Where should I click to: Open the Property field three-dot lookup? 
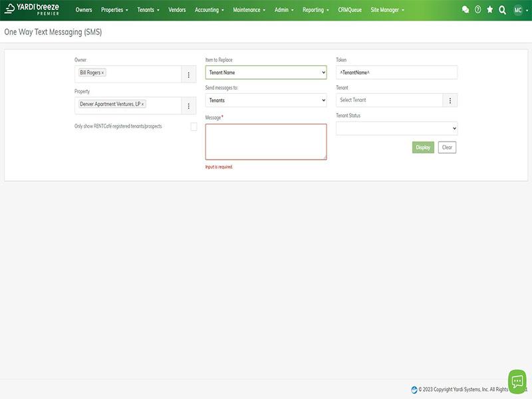189,106
